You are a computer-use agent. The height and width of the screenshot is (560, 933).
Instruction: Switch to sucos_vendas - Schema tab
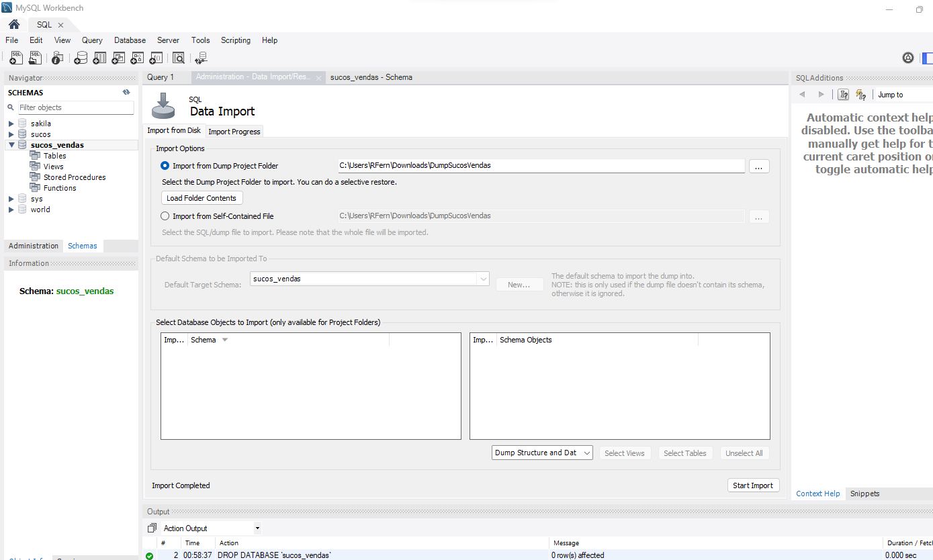[371, 77]
